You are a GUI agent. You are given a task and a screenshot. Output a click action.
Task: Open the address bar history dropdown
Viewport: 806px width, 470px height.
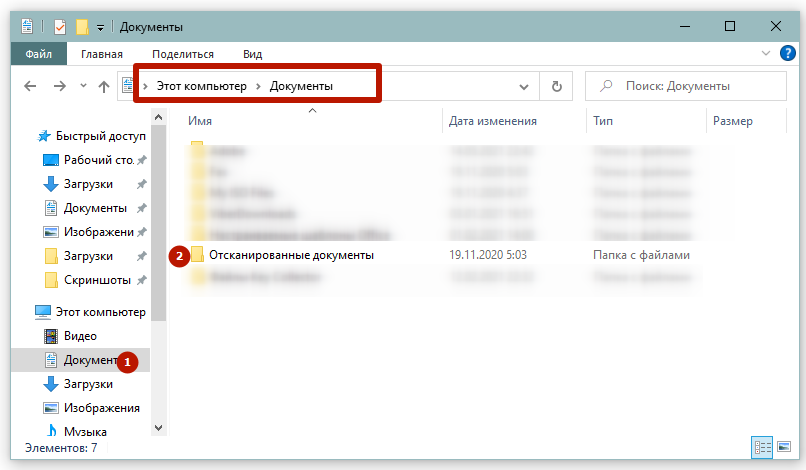point(524,86)
